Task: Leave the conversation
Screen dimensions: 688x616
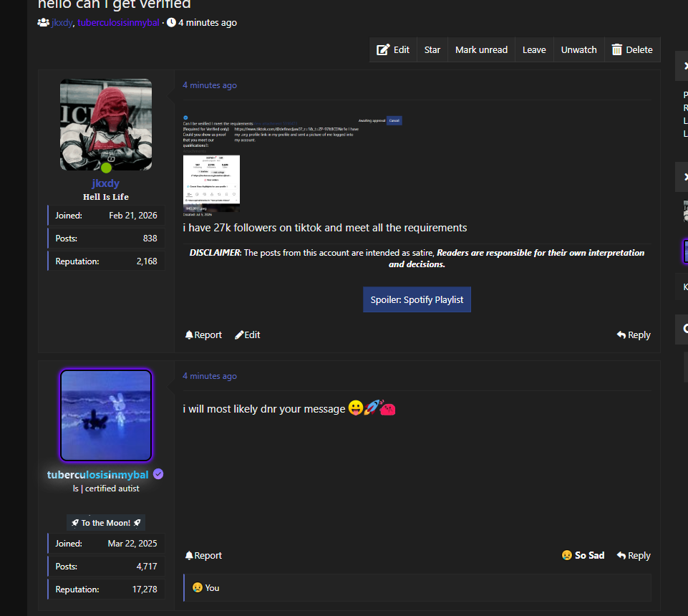Action: pyautogui.click(x=534, y=49)
